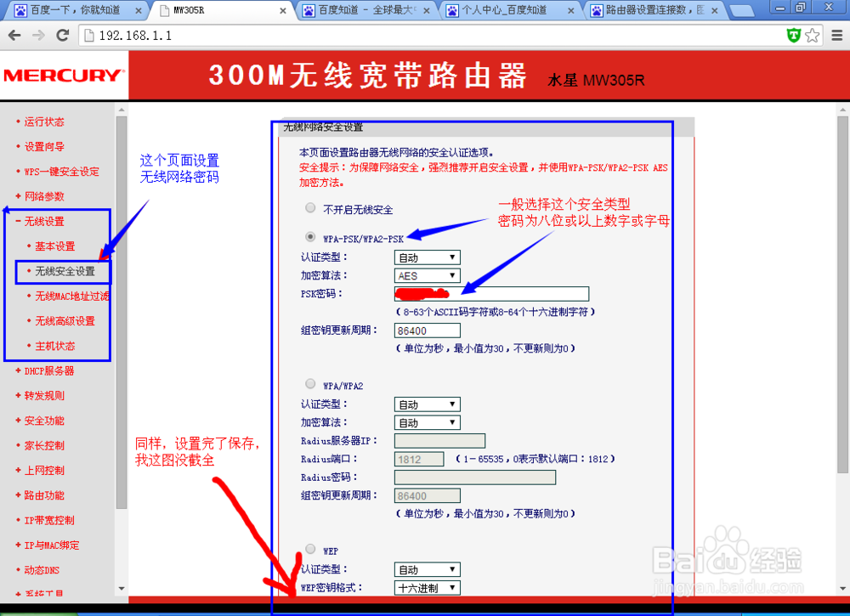Image resolution: width=850 pixels, height=616 pixels.
Task: Open WPA/WPA2 加密算法 dropdown
Action: click(428, 422)
